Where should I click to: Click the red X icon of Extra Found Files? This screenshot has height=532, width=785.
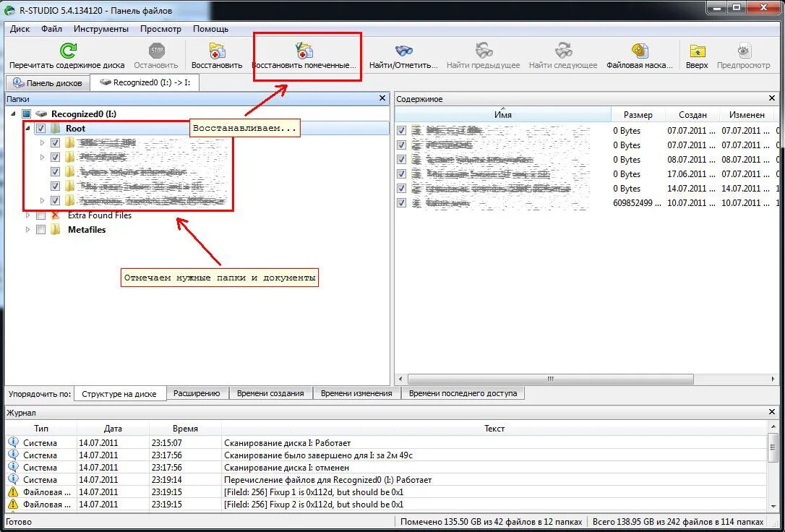(56, 215)
